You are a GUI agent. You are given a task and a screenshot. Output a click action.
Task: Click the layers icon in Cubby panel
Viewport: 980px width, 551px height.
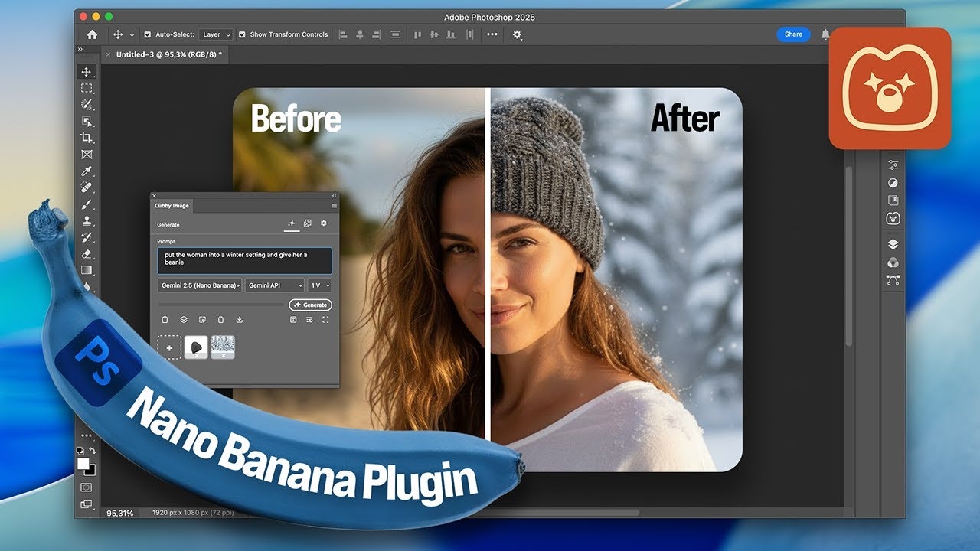[183, 320]
